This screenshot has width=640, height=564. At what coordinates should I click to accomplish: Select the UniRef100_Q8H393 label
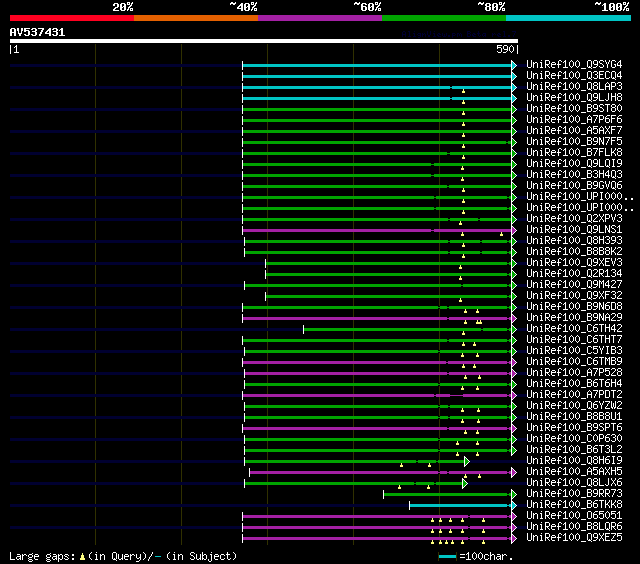coord(574,241)
